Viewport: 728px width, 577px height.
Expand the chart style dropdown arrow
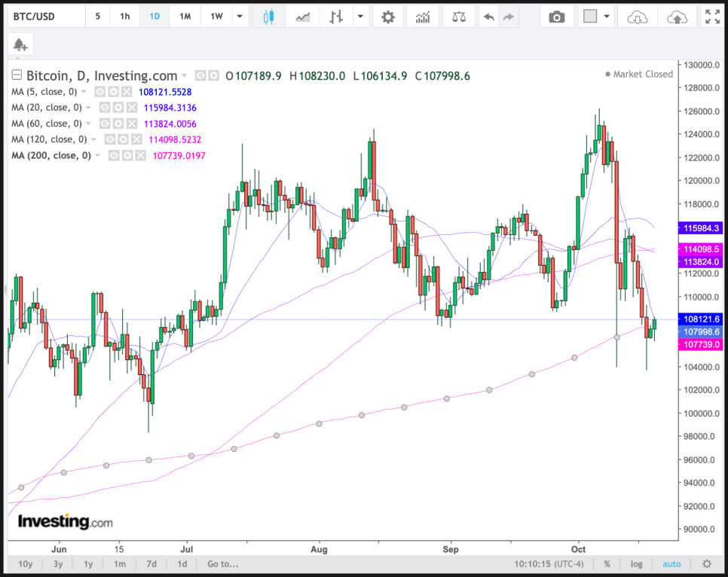tap(360, 17)
